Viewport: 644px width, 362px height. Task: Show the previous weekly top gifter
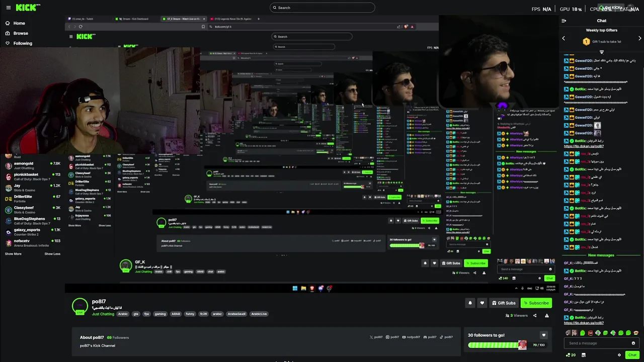[x=563, y=38]
